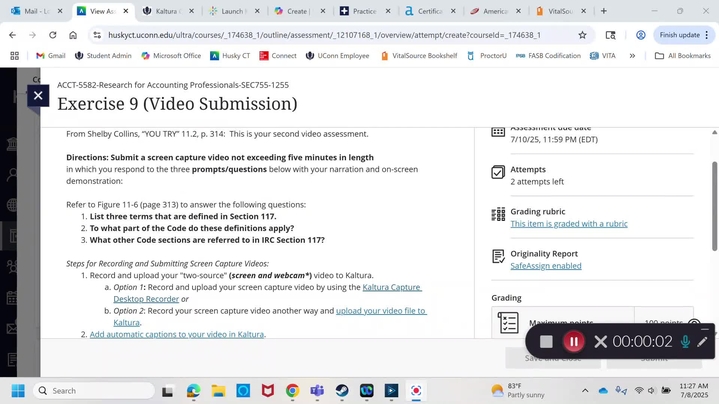The height and width of the screenshot is (404, 719).
Task: Cancel the recording with the X icon
Action: [x=600, y=342]
